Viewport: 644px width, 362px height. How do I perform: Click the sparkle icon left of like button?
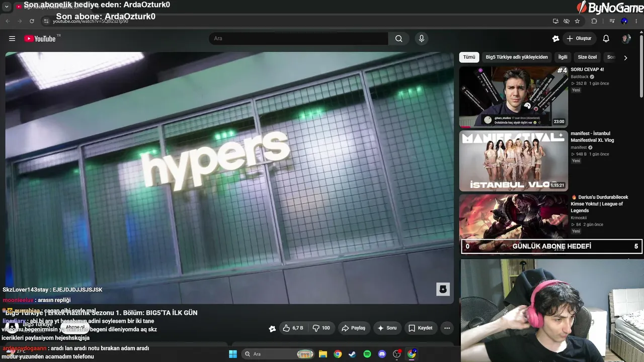[x=272, y=328]
